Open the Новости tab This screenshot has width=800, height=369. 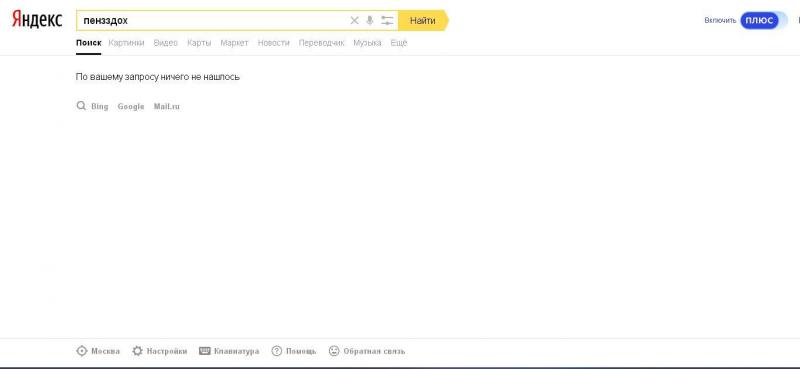(x=273, y=43)
